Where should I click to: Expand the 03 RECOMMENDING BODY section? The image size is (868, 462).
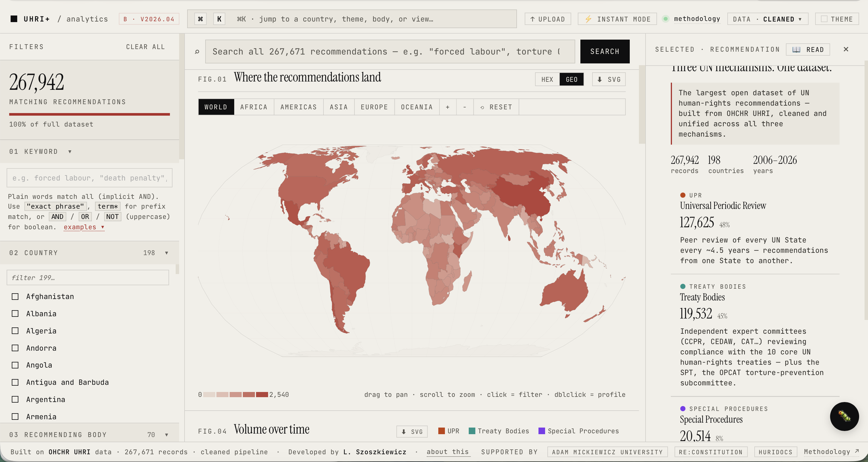tap(89, 434)
